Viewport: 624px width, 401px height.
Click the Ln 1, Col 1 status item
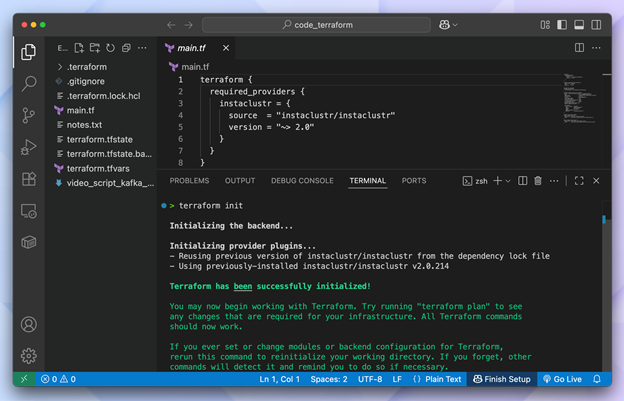coord(279,379)
